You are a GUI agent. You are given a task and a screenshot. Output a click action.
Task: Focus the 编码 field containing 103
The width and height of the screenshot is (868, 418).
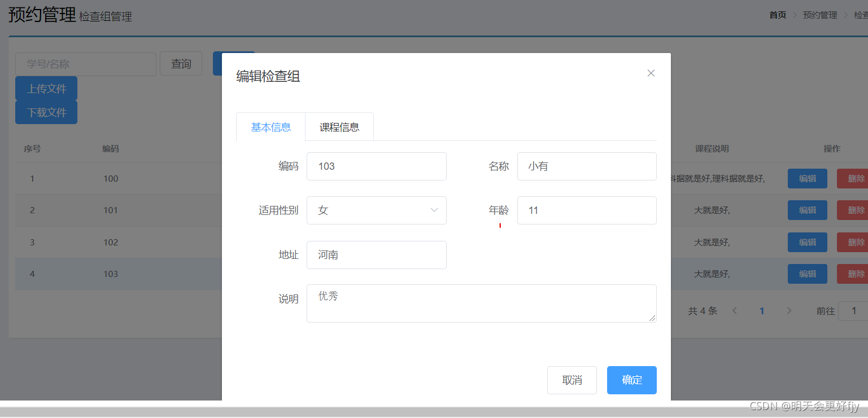377,166
